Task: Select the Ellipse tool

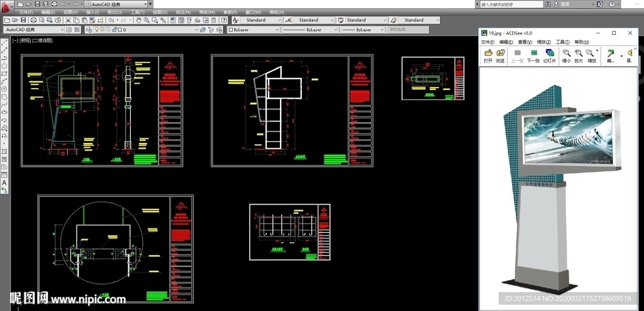Action: coord(4,112)
